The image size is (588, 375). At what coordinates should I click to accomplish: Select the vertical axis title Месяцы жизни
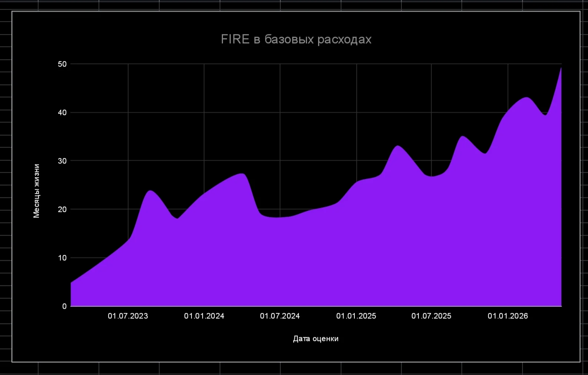click(x=36, y=191)
